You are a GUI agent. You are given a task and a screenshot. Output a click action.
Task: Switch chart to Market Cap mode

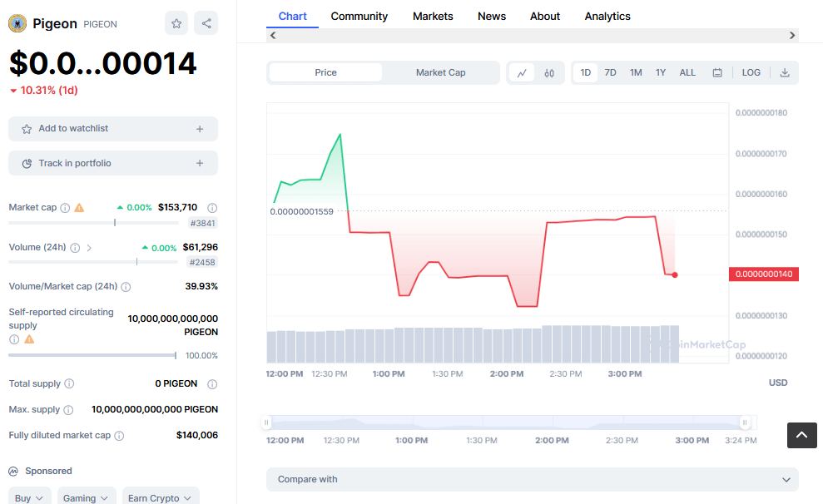click(x=441, y=72)
